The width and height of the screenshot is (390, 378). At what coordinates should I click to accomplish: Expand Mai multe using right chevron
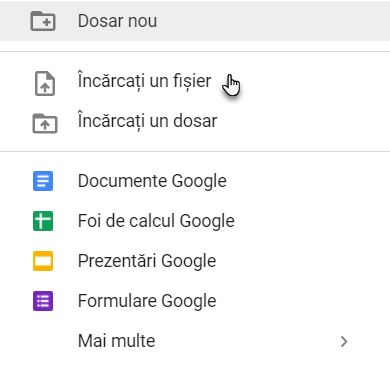click(x=344, y=341)
